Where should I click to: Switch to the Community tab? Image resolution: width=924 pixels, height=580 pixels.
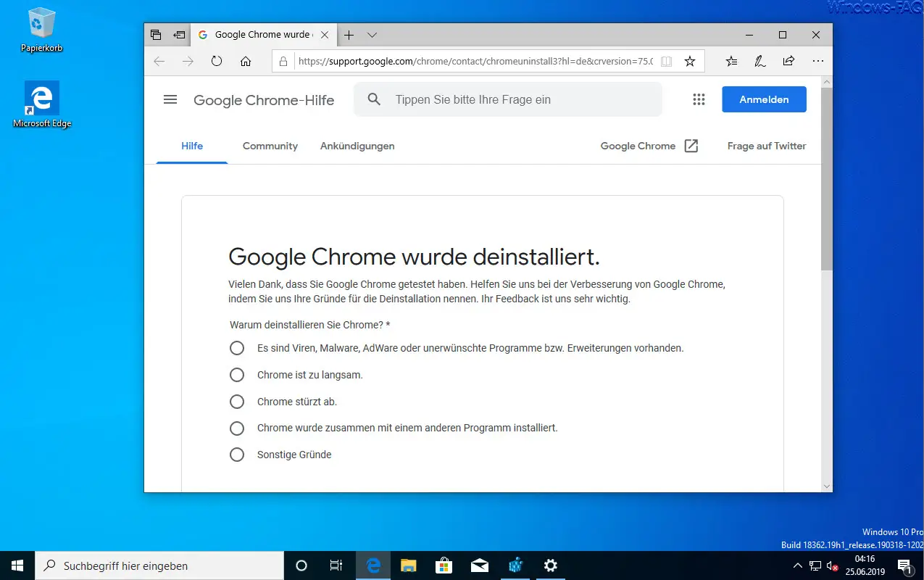click(270, 146)
